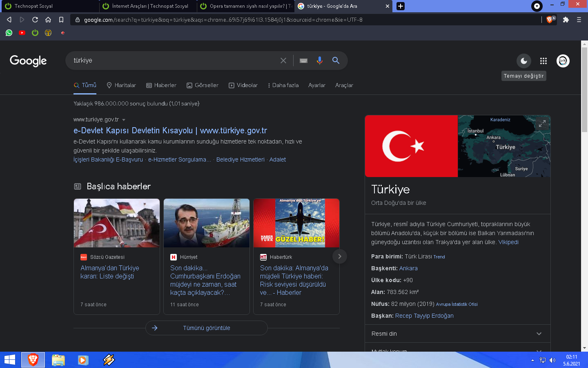Open the Google apps grid

543,61
